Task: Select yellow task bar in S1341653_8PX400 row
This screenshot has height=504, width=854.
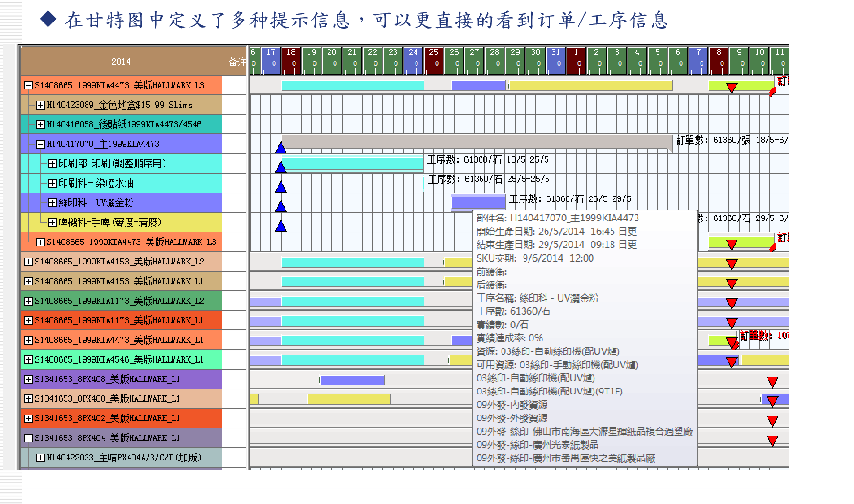Action: [x=349, y=399]
